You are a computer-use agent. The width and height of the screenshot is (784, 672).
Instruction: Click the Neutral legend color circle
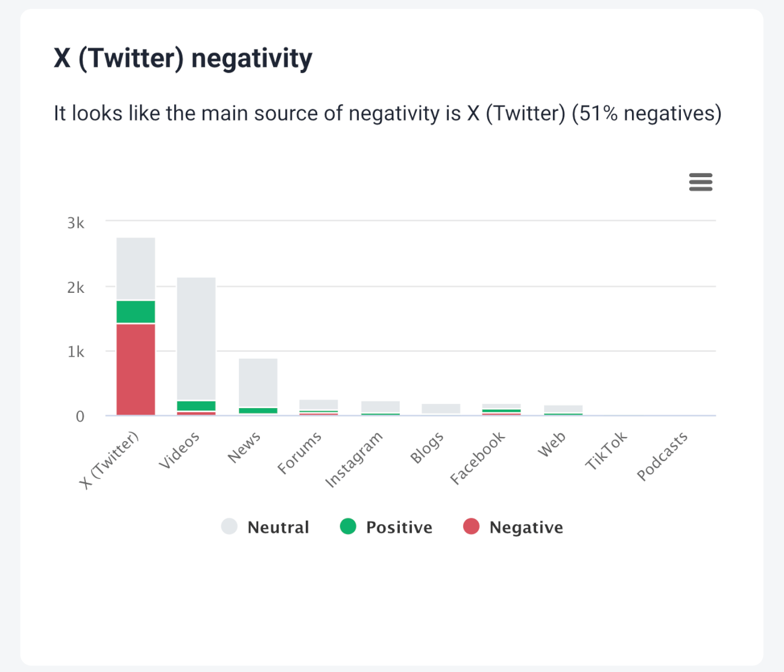click(x=230, y=526)
